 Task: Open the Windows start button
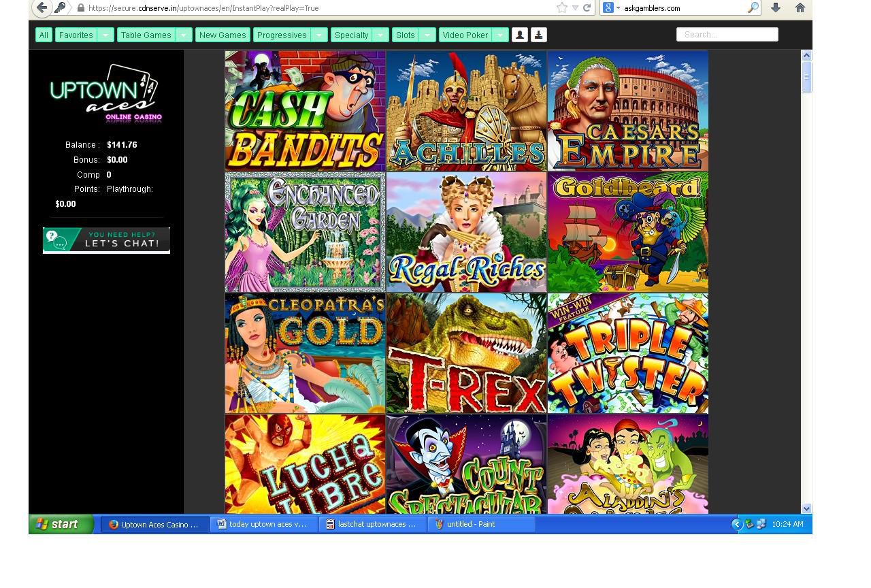[x=61, y=524]
